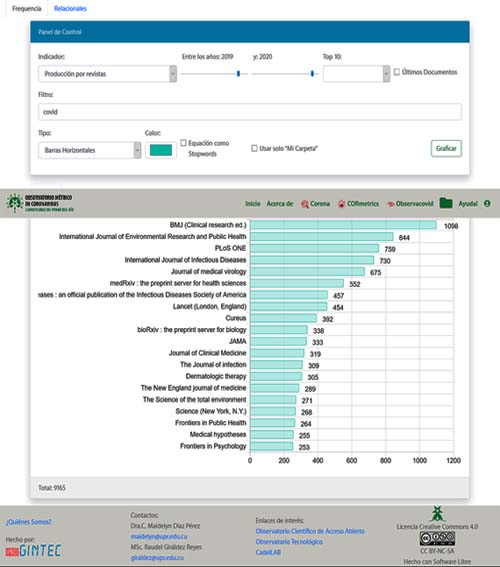This screenshot has width=500, height=567.
Task: Click the GINTEC logo
Action: pyautogui.click(x=33, y=551)
